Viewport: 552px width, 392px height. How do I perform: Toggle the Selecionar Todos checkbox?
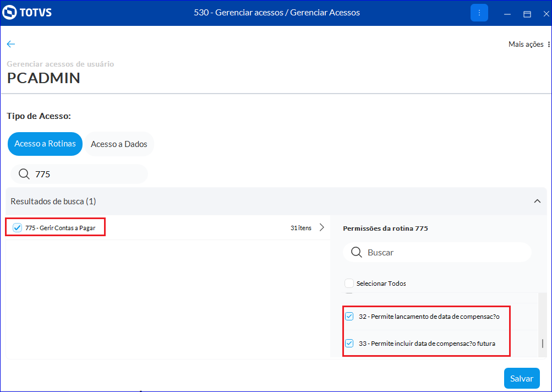tap(349, 284)
